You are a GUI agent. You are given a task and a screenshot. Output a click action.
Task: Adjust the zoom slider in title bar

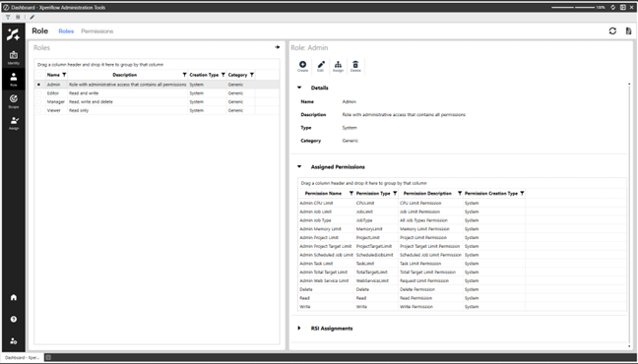(x=573, y=7)
